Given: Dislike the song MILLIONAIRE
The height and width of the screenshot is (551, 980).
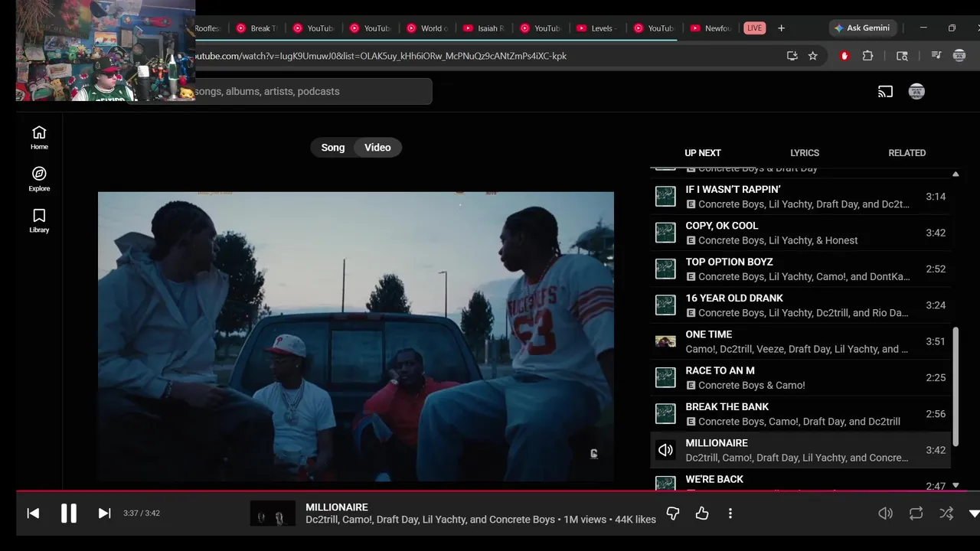Looking at the screenshot, I should click(x=673, y=514).
